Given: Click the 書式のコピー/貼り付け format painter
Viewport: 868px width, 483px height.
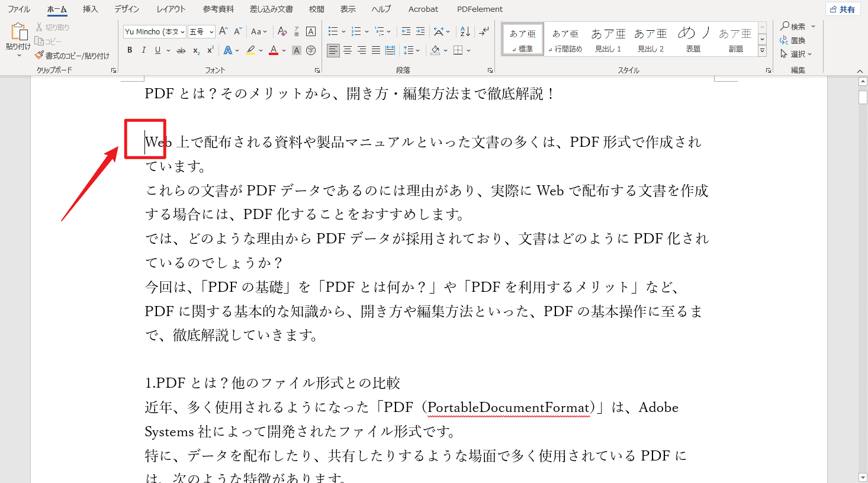Looking at the screenshot, I should [72, 56].
